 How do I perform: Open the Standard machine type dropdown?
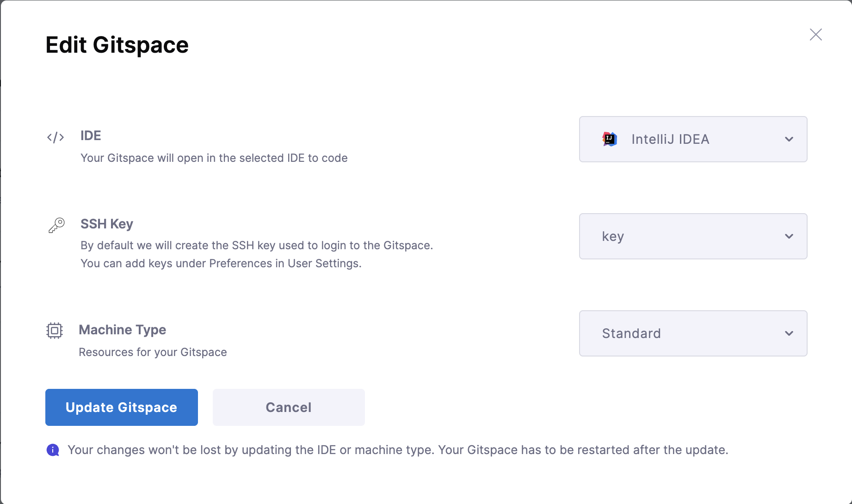pyautogui.click(x=692, y=333)
